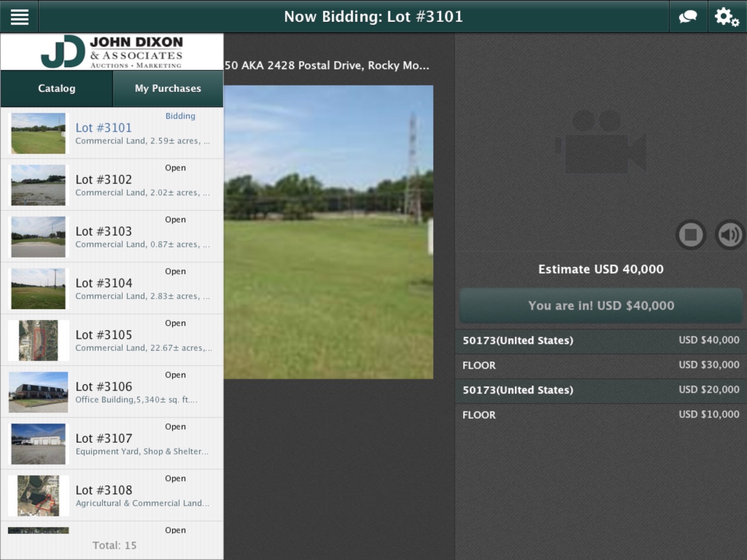Switch to the Catalog tab
Image resolution: width=747 pixels, height=560 pixels.
57,88
